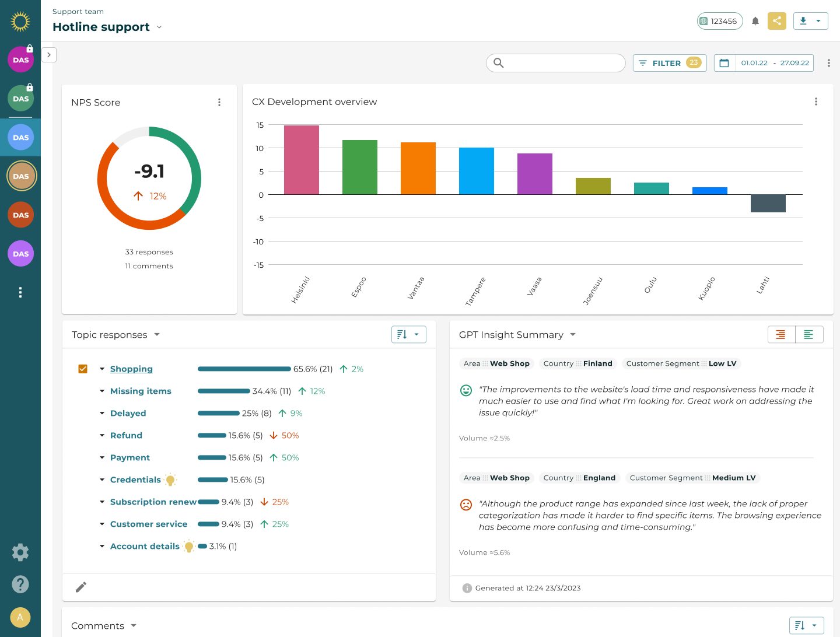Image resolution: width=840 pixels, height=637 pixels.
Task: Open the NPS Score card kebab menu
Action: click(x=219, y=102)
